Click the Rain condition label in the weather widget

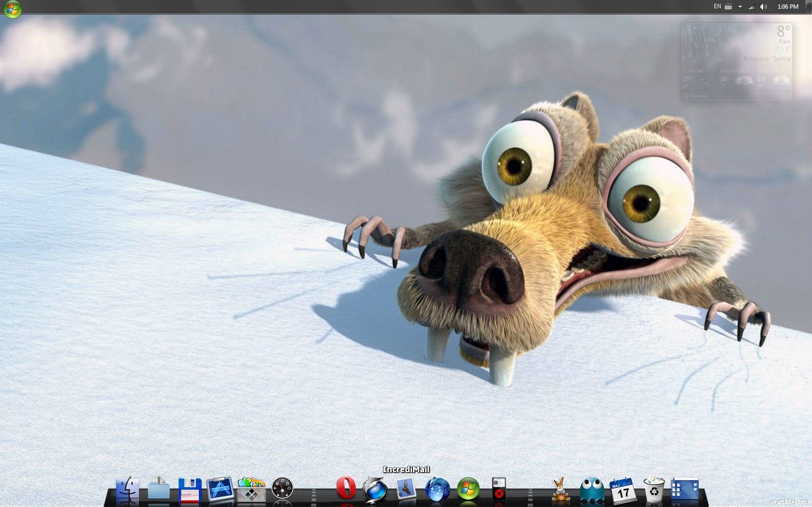(784, 42)
